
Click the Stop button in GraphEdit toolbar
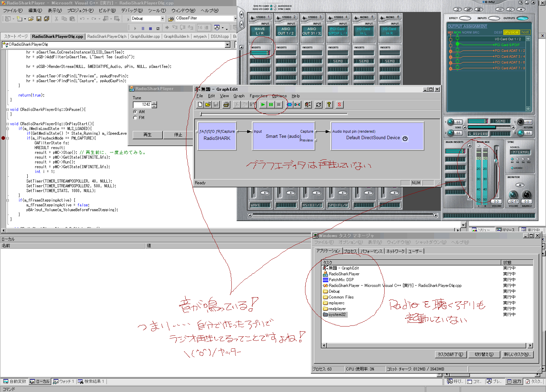pyautogui.click(x=279, y=105)
